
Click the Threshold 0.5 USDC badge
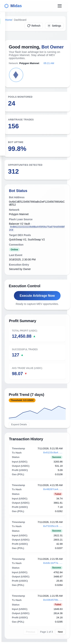[22, 400]
